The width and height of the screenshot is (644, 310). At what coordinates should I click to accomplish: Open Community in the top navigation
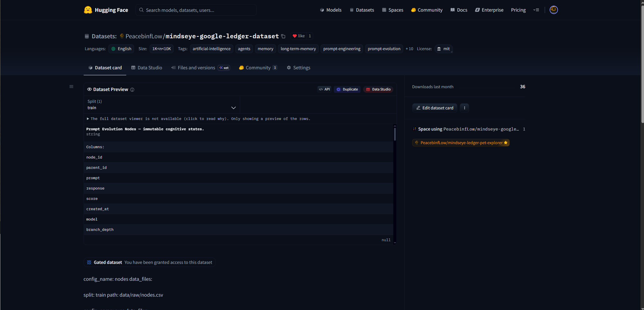click(x=427, y=10)
